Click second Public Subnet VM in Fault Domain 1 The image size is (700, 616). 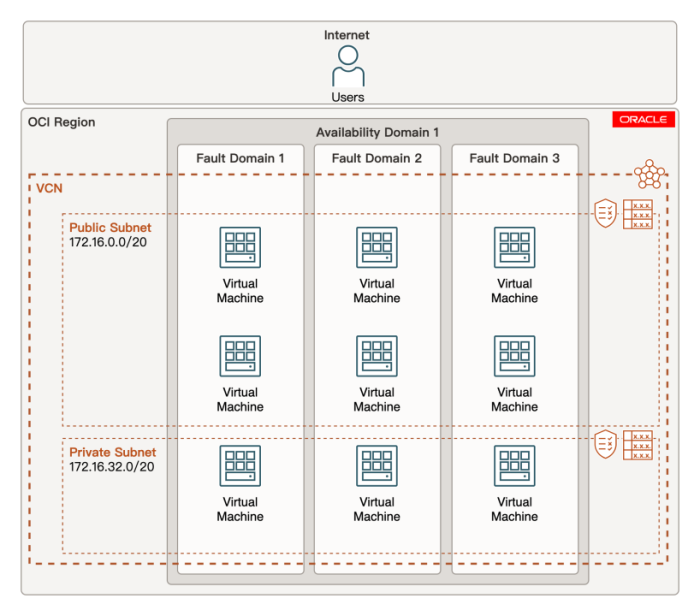click(x=240, y=356)
